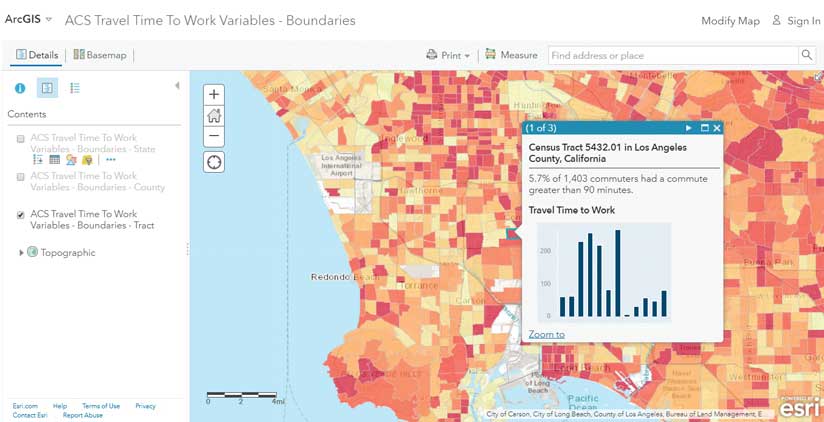Show legend icon under State layer

click(x=38, y=159)
